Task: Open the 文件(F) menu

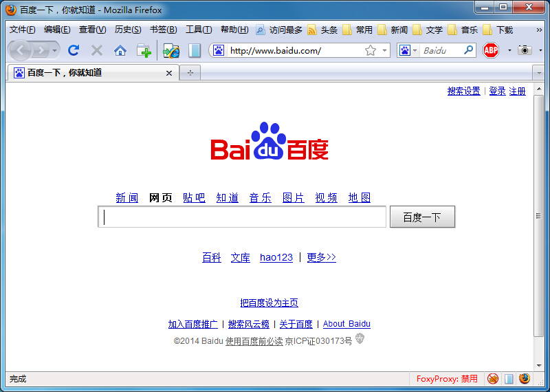Action: [x=23, y=30]
